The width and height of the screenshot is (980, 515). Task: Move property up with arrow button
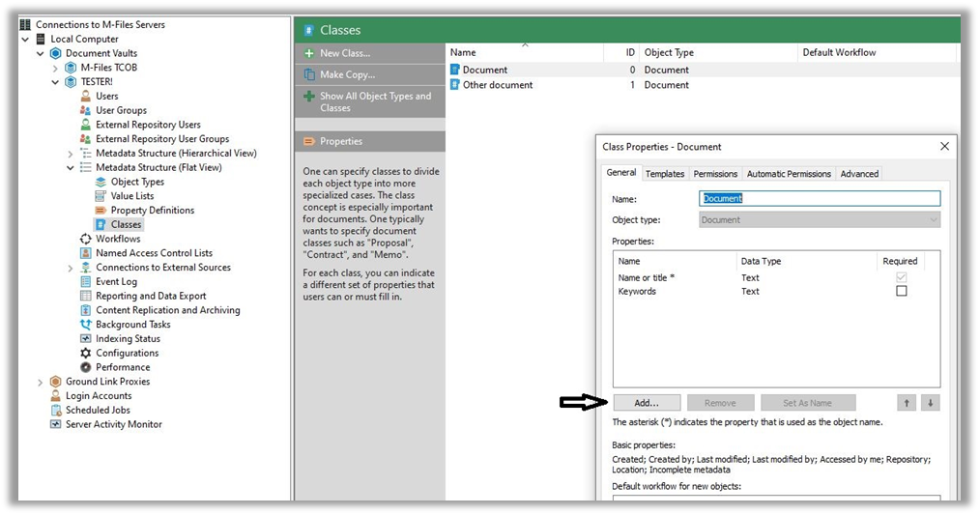907,403
